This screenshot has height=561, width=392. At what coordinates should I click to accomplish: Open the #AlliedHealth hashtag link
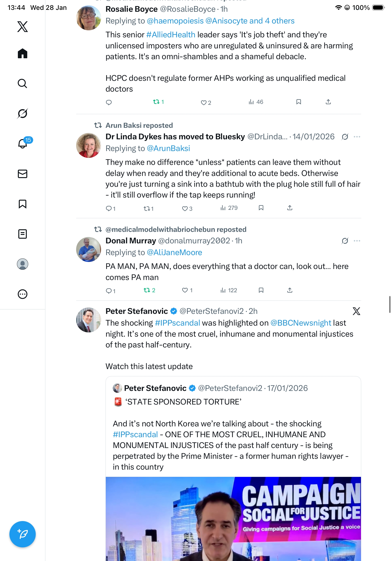point(171,35)
